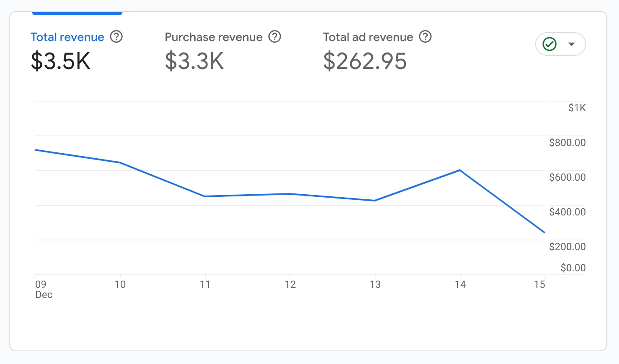Click help icon next to Purchase revenue
Image resolution: width=619 pixels, height=364 pixels.
pyautogui.click(x=275, y=37)
